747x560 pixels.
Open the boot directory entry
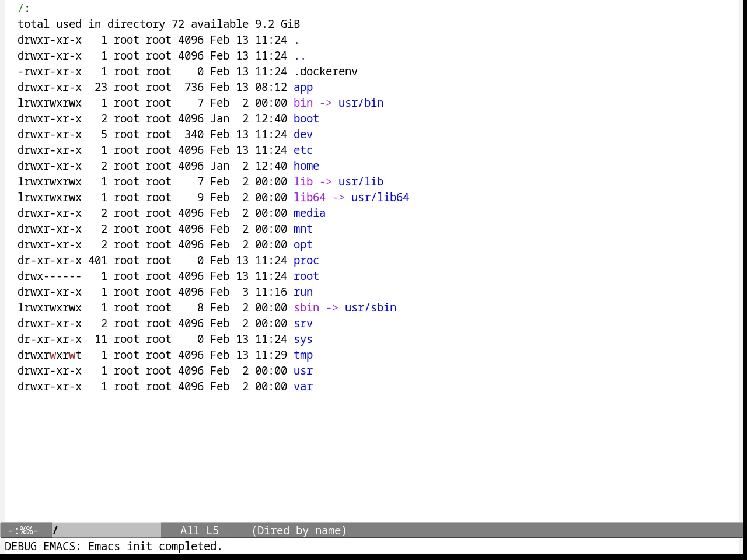(306, 118)
